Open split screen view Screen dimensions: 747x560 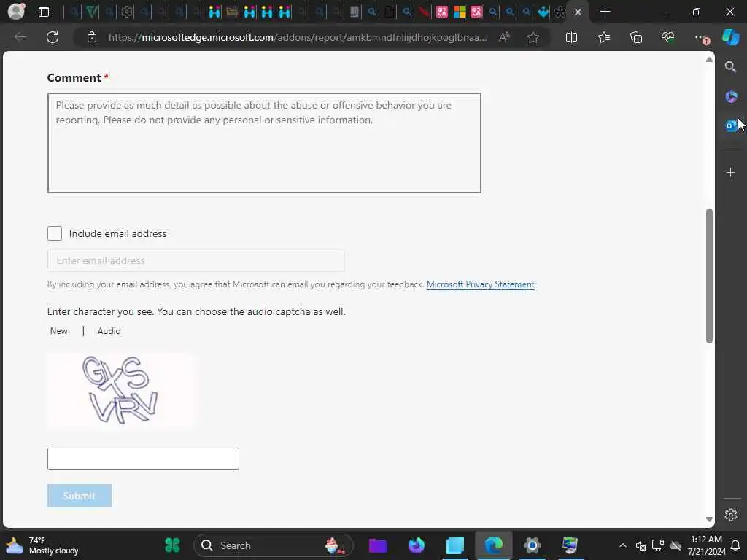pyautogui.click(x=571, y=37)
